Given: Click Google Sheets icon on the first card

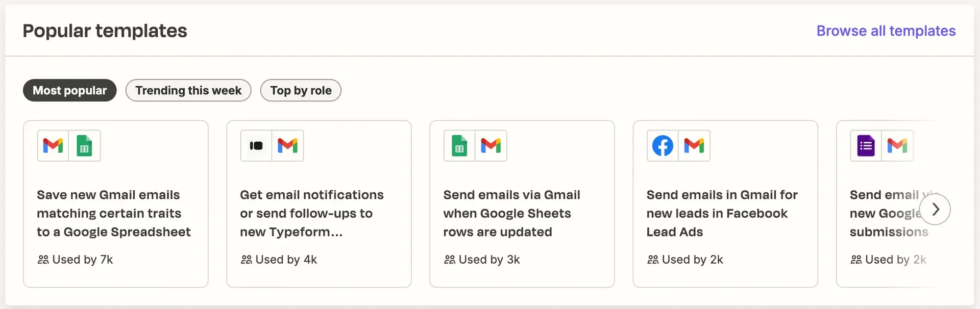Looking at the screenshot, I should pyautogui.click(x=84, y=146).
